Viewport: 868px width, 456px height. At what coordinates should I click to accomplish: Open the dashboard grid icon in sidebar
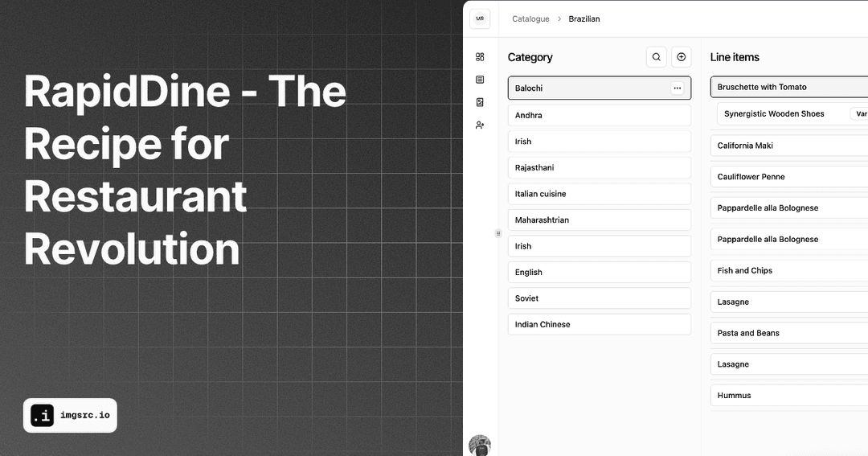coord(480,57)
